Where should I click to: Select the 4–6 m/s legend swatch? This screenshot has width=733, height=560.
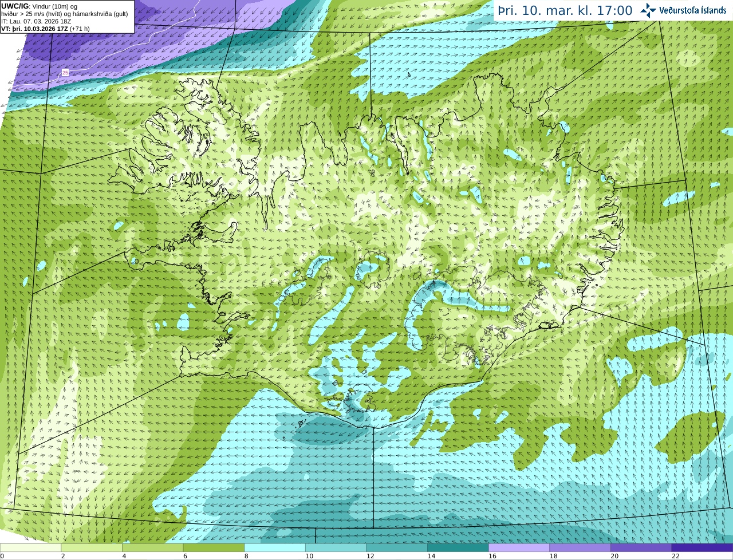(x=153, y=547)
